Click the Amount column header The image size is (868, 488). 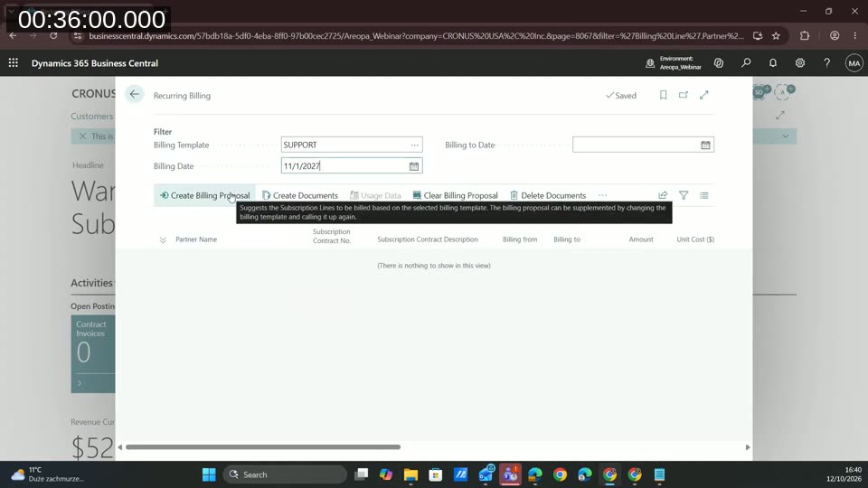pos(641,239)
